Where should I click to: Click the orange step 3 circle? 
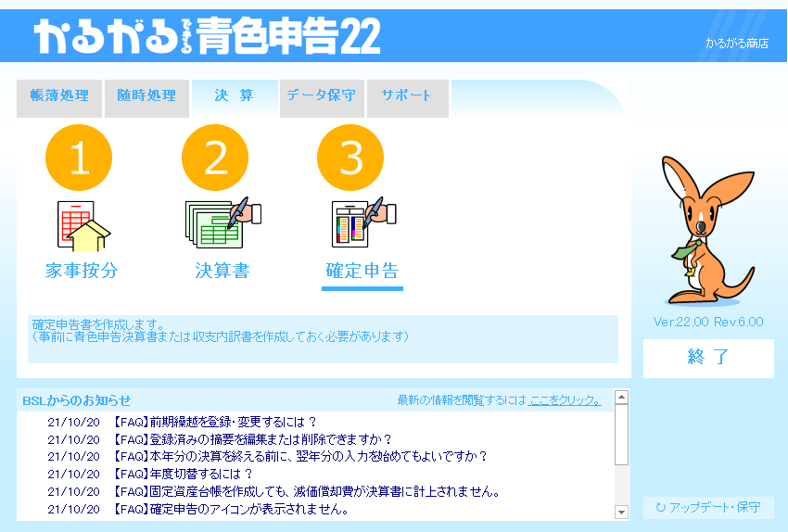350,158
